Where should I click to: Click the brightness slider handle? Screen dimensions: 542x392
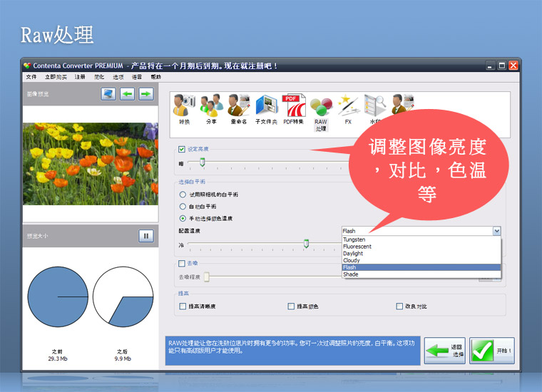pyautogui.click(x=203, y=162)
